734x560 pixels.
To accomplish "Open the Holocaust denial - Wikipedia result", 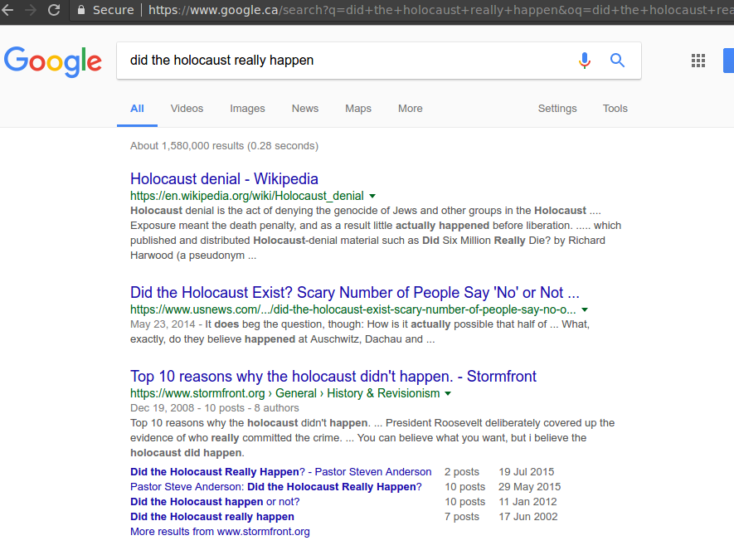I will point(224,178).
